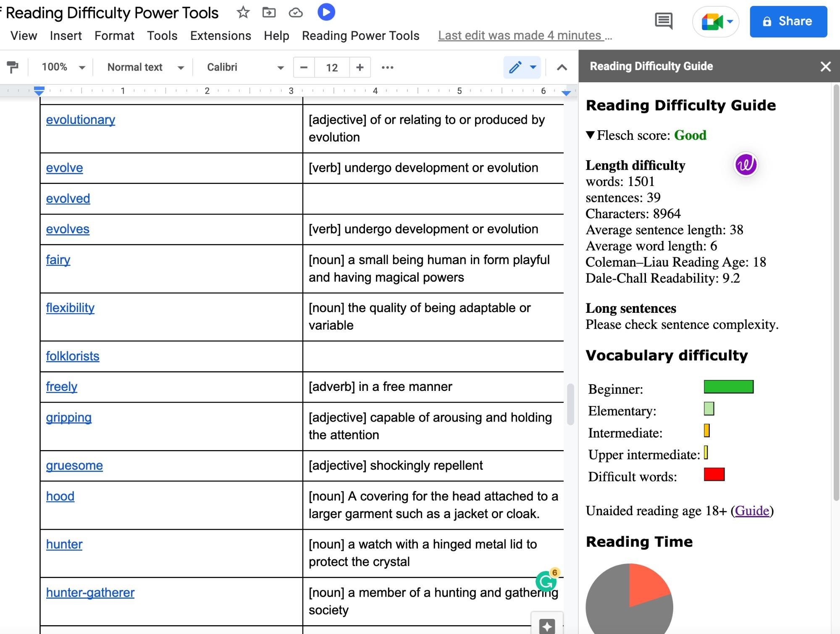
Task: Open the Tools menu
Action: pyautogui.click(x=162, y=36)
